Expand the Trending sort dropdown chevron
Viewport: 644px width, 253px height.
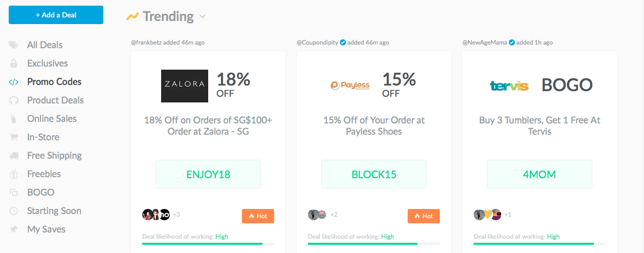[x=202, y=16]
